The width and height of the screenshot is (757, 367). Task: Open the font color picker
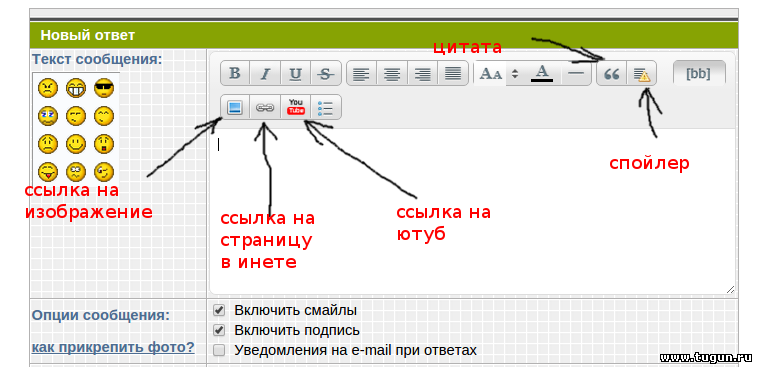pyautogui.click(x=542, y=73)
